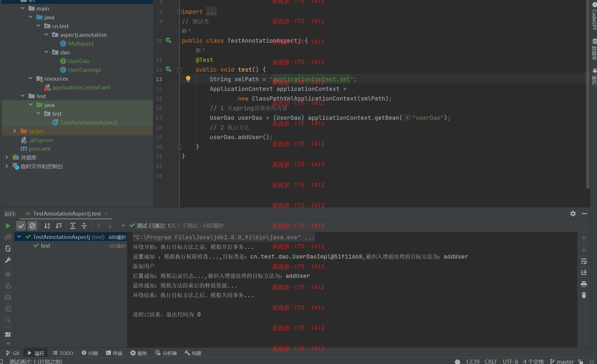Expand 外部库 external libraries

(x=7, y=157)
